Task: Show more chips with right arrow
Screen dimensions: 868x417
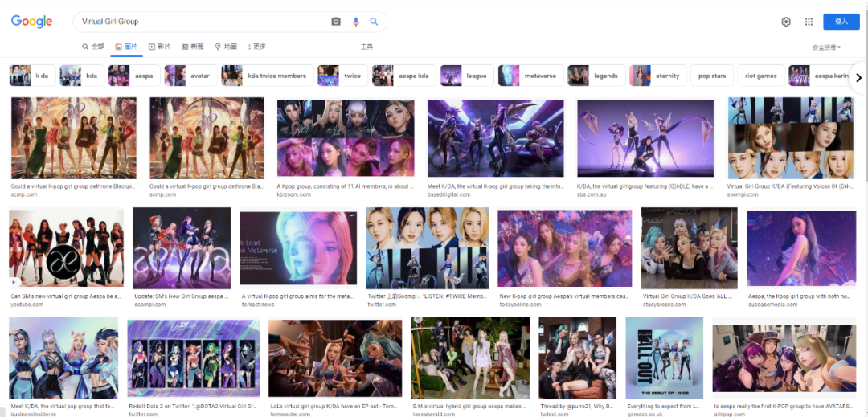Action: tap(858, 77)
